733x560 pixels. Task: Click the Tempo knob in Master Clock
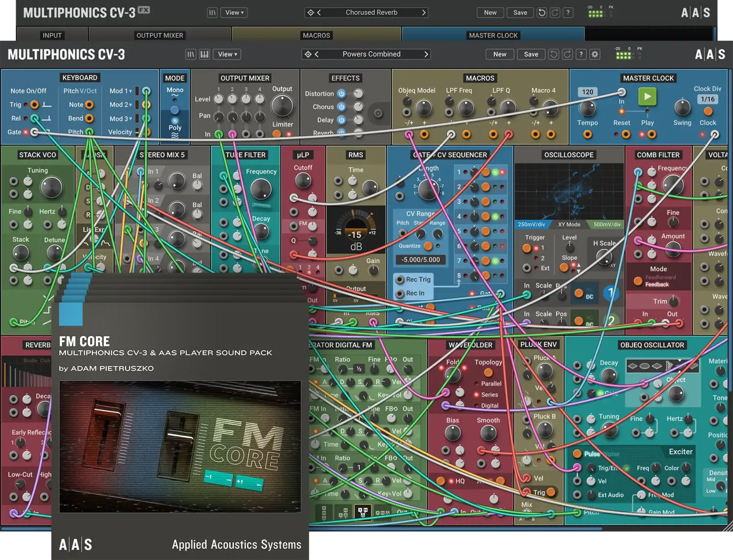click(587, 108)
